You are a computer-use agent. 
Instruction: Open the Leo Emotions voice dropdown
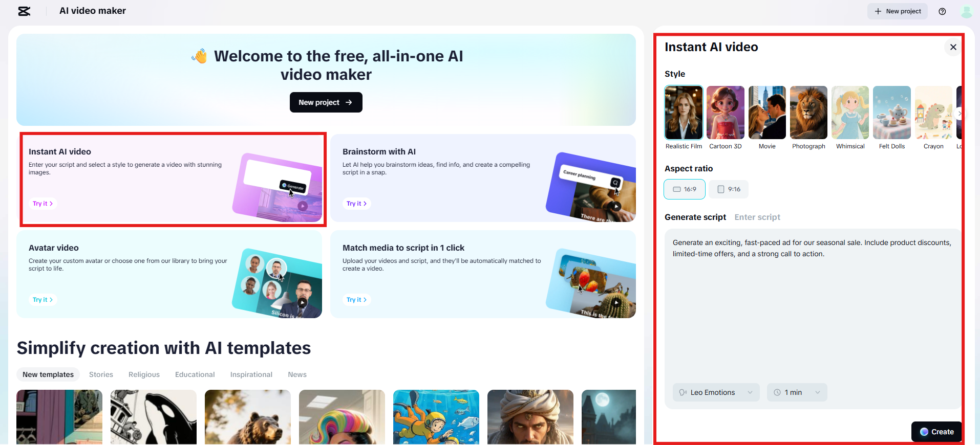[x=716, y=392]
